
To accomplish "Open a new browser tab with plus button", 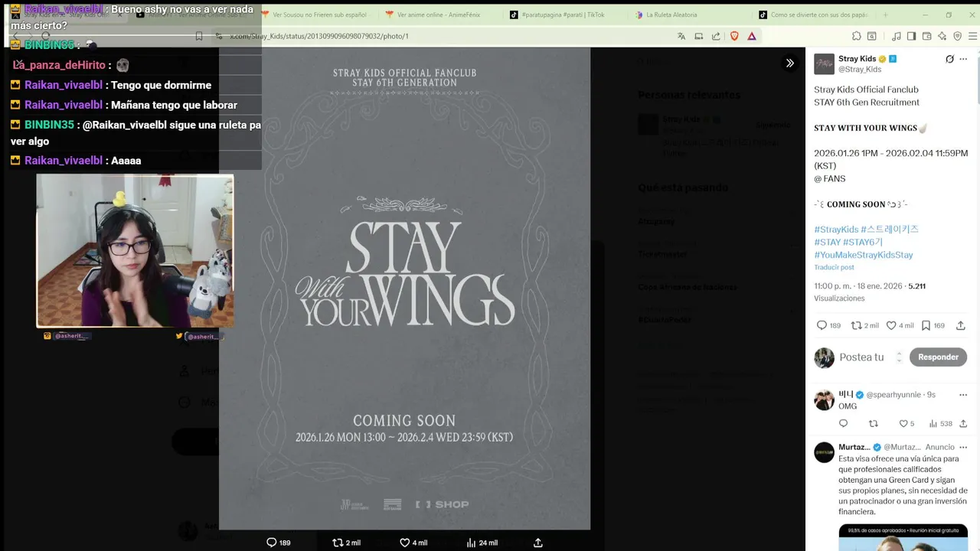I will (x=885, y=15).
